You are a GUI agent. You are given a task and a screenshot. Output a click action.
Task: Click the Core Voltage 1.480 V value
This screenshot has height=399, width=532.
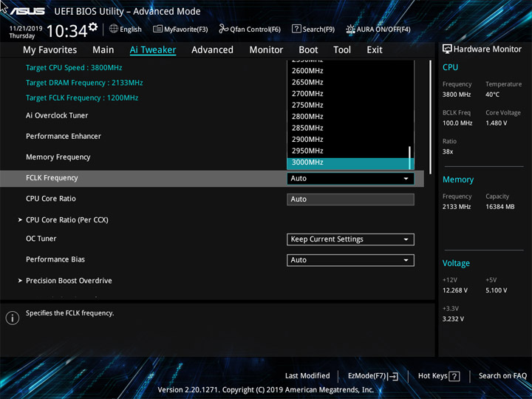(x=497, y=123)
